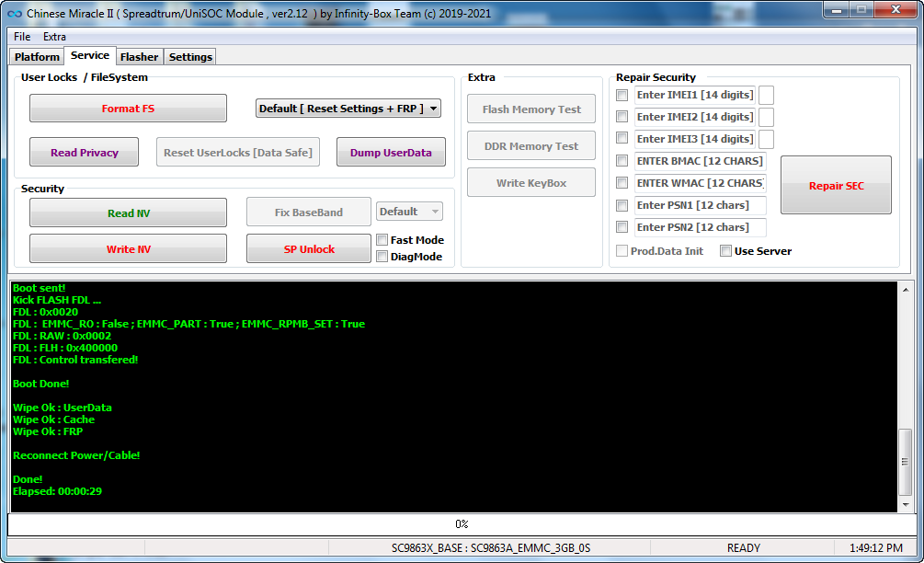Viewport: 924px width, 563px height.
Task: Close the Chinese Miracle II window
Action: [x=895, y=10]
